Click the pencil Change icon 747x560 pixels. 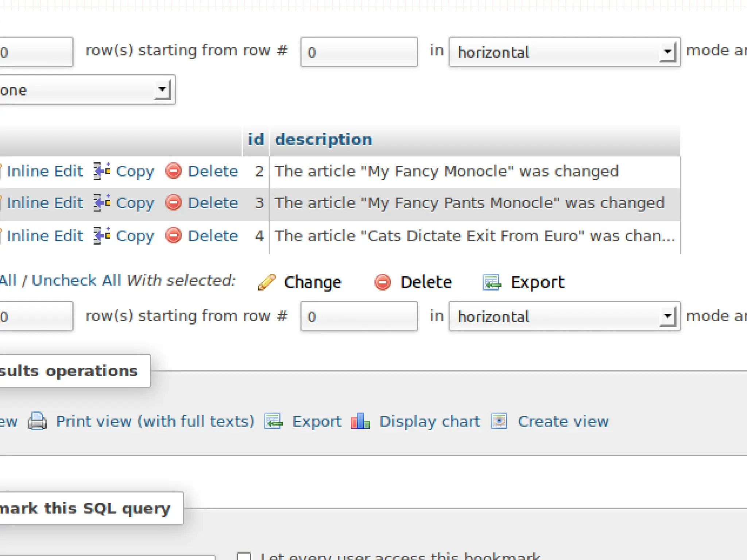pyautogui.click(x=267, y=282)
